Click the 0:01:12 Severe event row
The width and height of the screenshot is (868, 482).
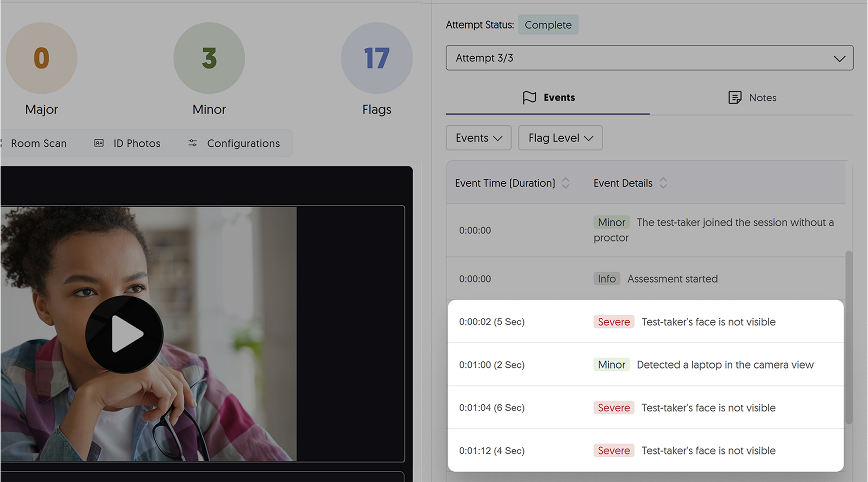646,451
